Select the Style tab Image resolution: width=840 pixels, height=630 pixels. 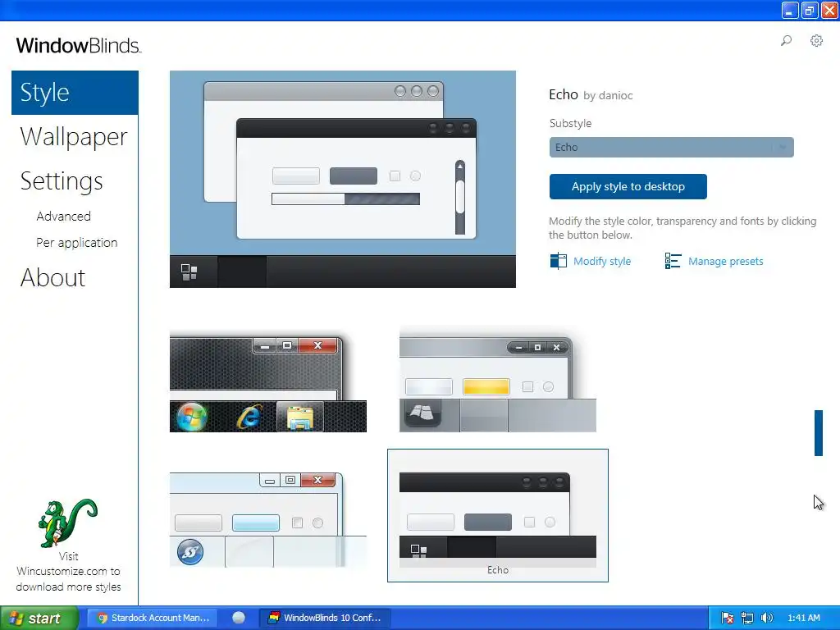tap(75, 93)
